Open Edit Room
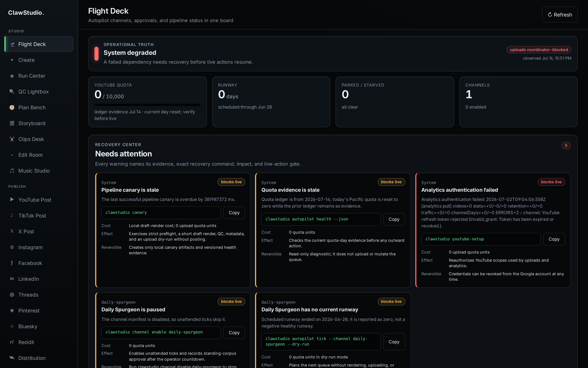This screenshot has height=368, width=588. click(x=39, y=155)
